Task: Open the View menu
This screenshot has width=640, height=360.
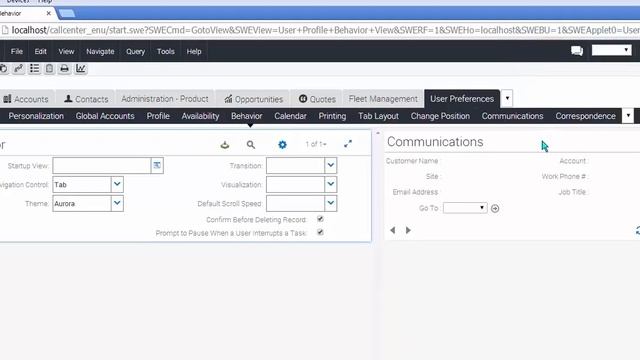Action: click(66, 51)
